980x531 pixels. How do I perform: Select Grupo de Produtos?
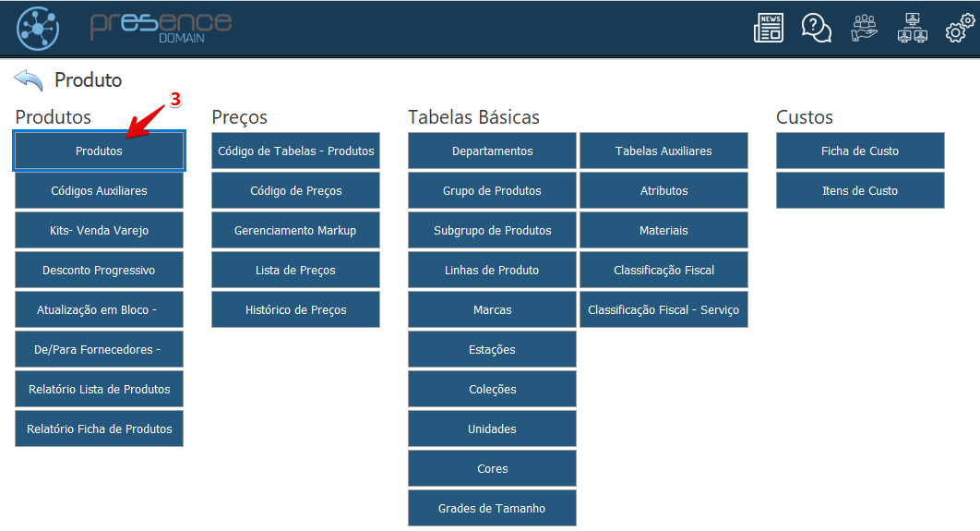click(x=492, y=191)
